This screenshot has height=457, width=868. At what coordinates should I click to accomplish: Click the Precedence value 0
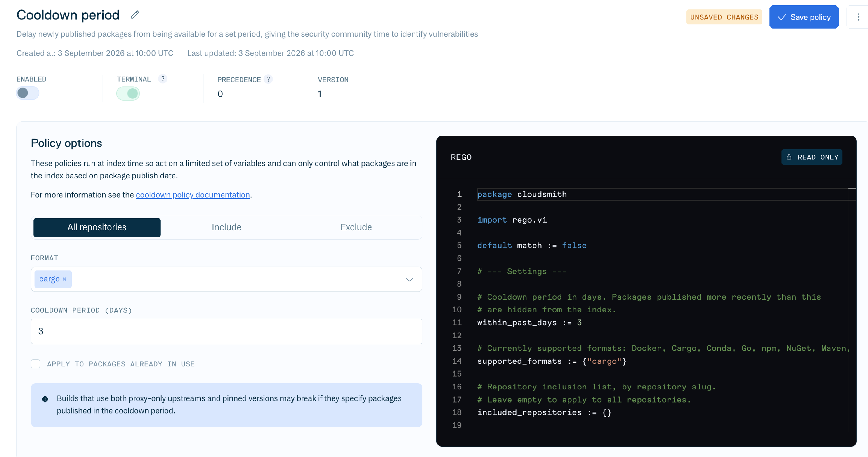click(220, 94)
